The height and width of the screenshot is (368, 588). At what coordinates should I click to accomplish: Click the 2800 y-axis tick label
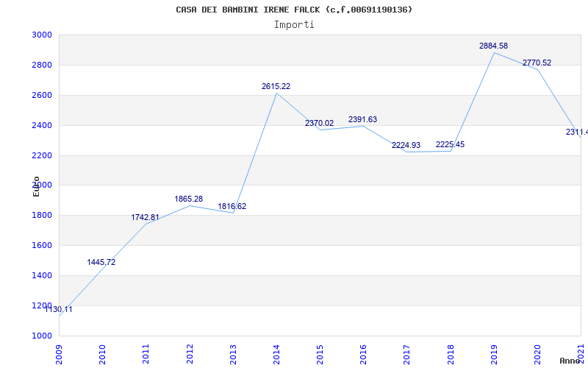pyautogui.click(x=41, y=65)
